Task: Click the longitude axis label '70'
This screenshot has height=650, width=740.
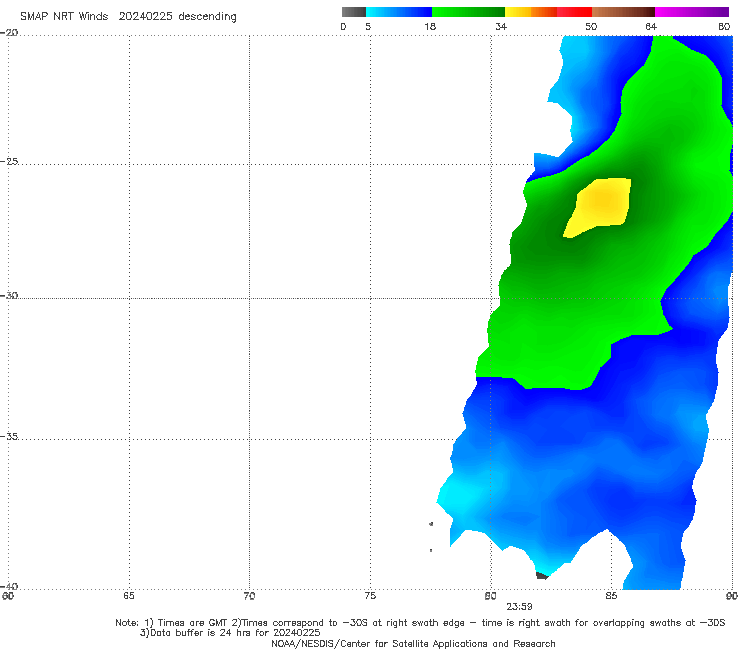Action: click(x=249, y=596)
